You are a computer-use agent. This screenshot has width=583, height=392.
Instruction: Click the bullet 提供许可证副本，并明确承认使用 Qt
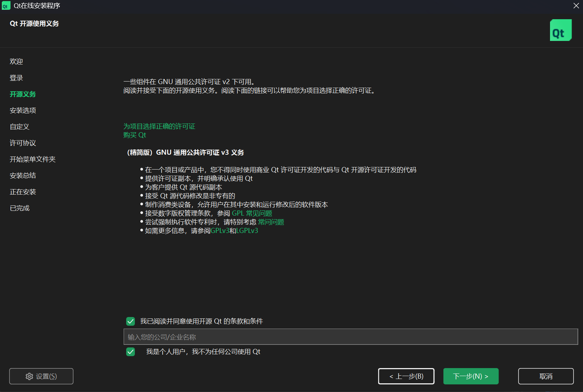(199, 179)
